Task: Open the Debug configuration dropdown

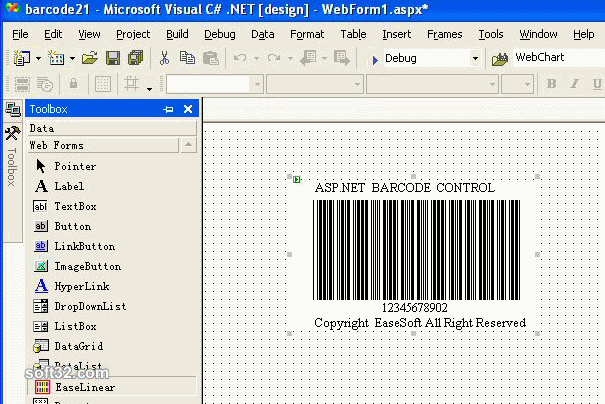Action: pyautogui.click(x=475, y=59)
